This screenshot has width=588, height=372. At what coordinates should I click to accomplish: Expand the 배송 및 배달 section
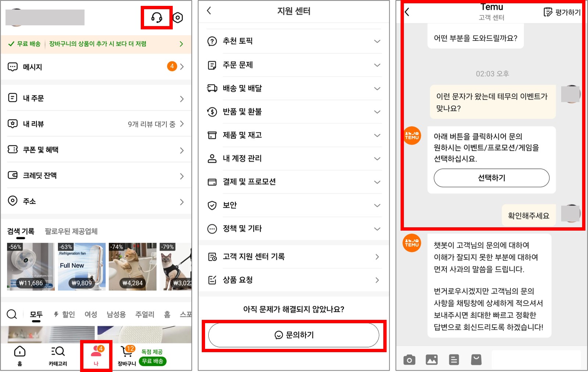point(294,89)
